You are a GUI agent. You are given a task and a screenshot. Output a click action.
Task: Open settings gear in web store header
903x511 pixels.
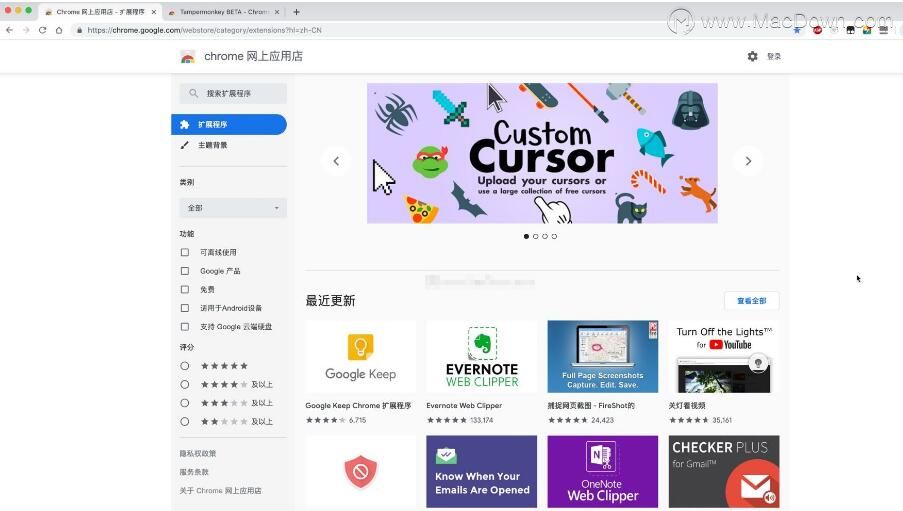(x=752, y=56)
